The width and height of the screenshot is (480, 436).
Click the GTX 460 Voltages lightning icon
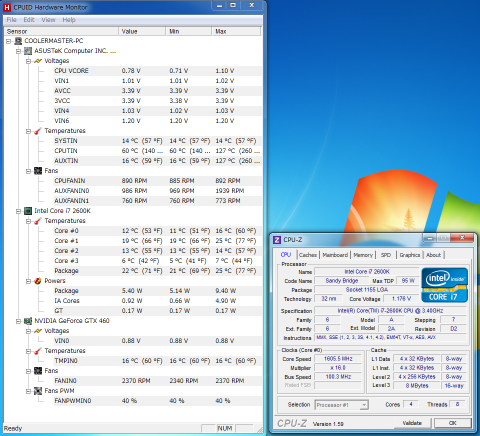coord(38,331)
